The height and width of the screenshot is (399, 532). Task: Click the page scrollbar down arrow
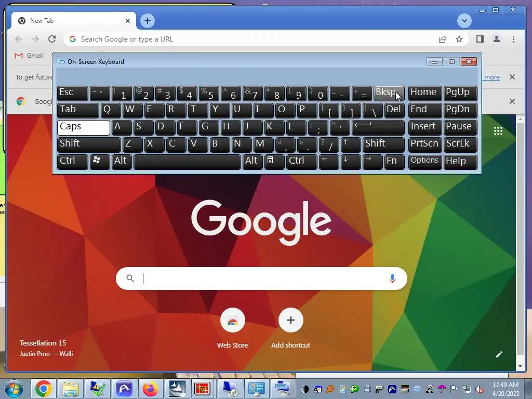520,366
